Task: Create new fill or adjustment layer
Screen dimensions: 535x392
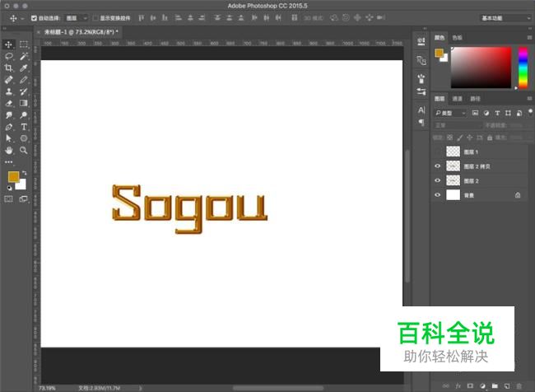Action: pos(482,386)
